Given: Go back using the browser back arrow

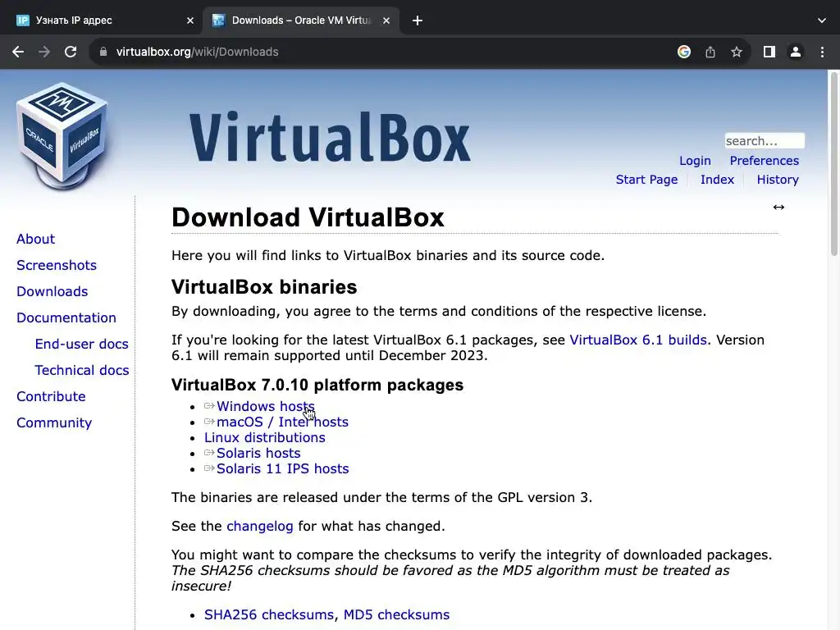Looking at the screenshot, I should click(18, 52).
